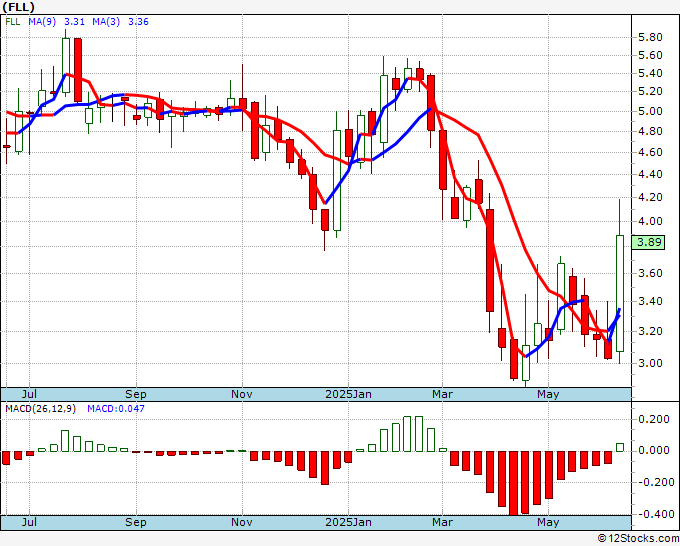The height and width of the screenshot is (546, 680).
Task: Click the MA(3) value 3.36
Action: click(138, 22)
